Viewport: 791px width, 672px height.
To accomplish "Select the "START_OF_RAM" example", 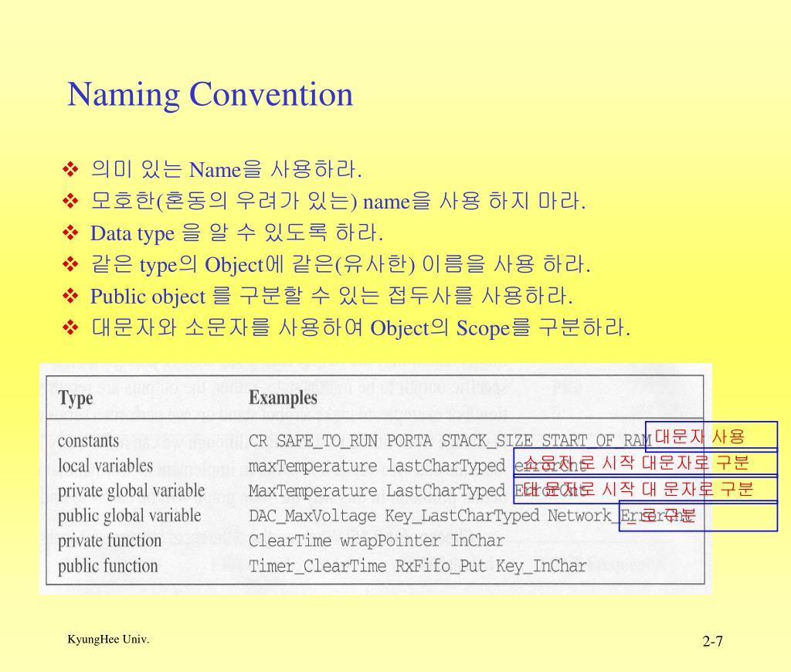I will (x=597, y=442).
